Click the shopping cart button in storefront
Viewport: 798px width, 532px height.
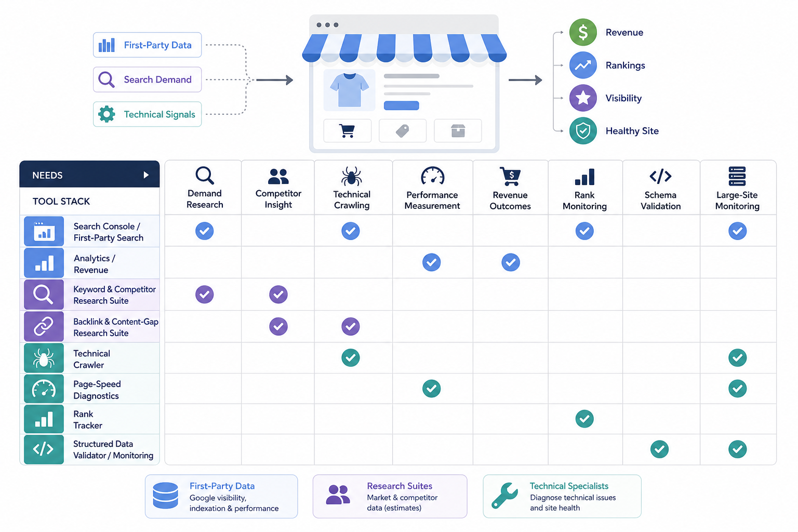pyautogui.click(x=347, y=130)
